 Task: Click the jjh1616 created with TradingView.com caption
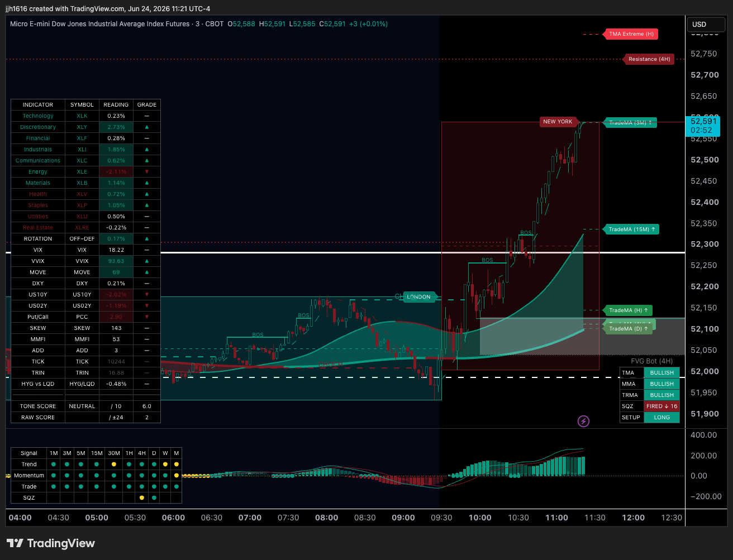coord(108,8)
